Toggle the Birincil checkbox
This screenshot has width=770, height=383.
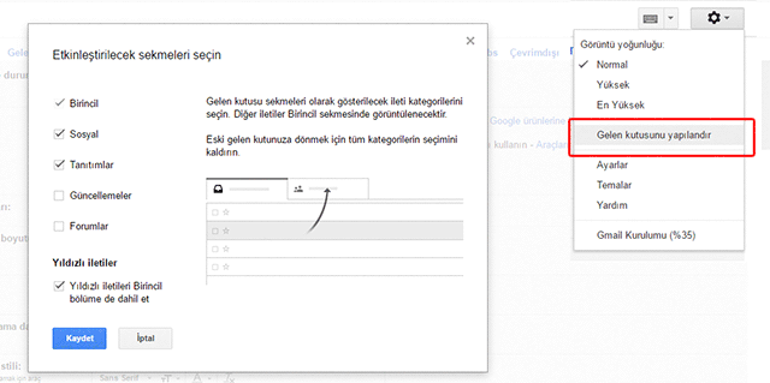[59, 104]
